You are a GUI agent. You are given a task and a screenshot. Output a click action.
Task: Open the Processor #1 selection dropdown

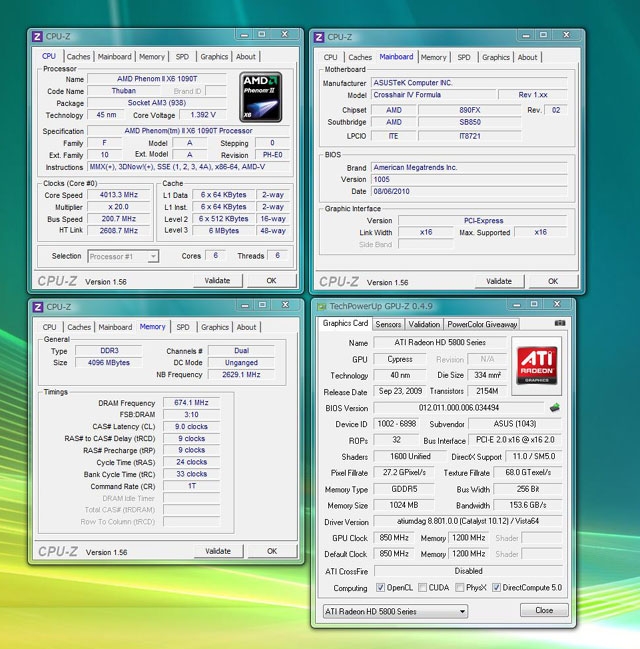[x=123, y=256]
